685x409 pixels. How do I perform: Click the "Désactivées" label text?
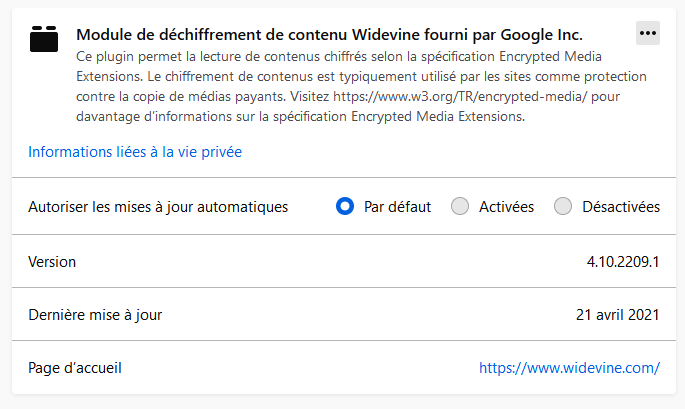(621, 207)
